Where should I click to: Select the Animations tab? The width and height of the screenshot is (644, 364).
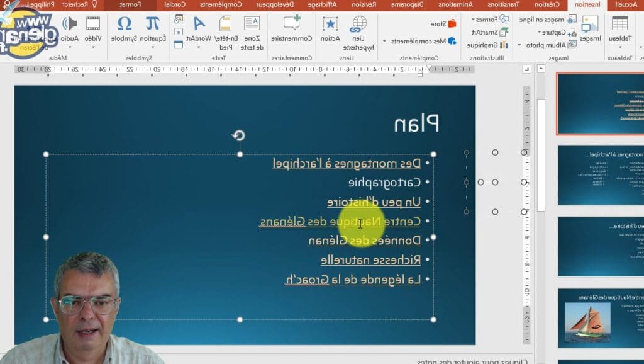pyautogui.click(x=455, y=4)
